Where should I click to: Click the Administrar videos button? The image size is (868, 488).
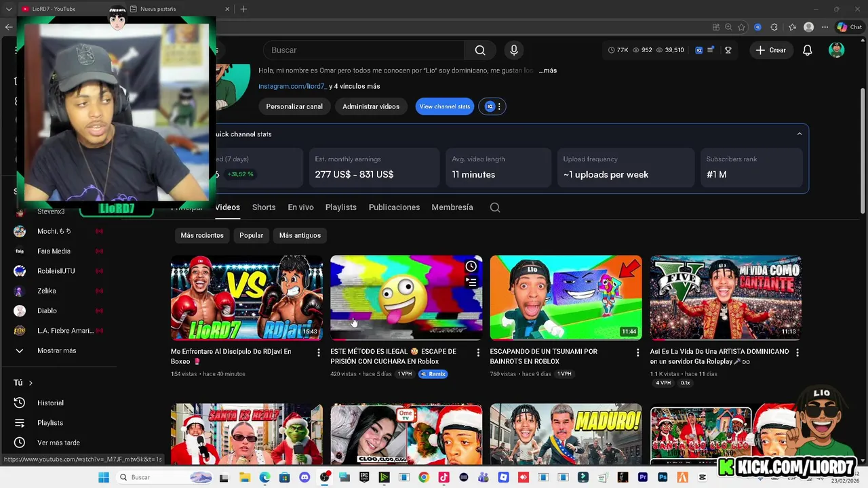pos(371,106)
